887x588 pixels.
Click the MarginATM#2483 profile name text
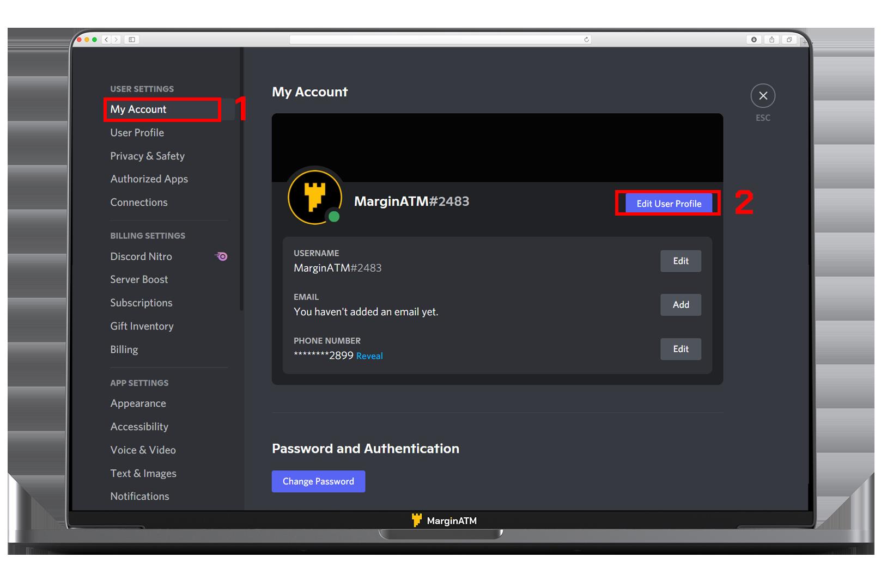pos(411,201)
